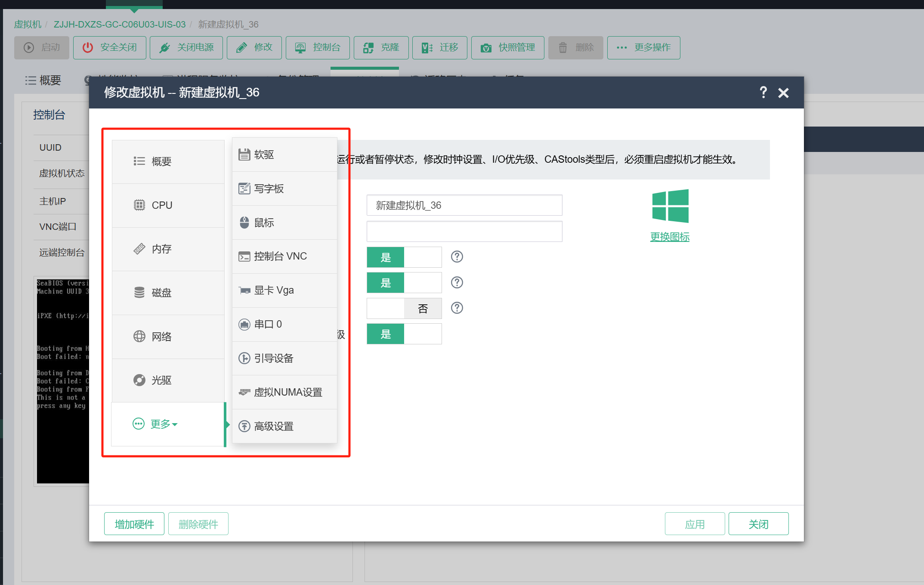
Task: Open the 更多操作 toolbar menu
Action: (643, 48)
